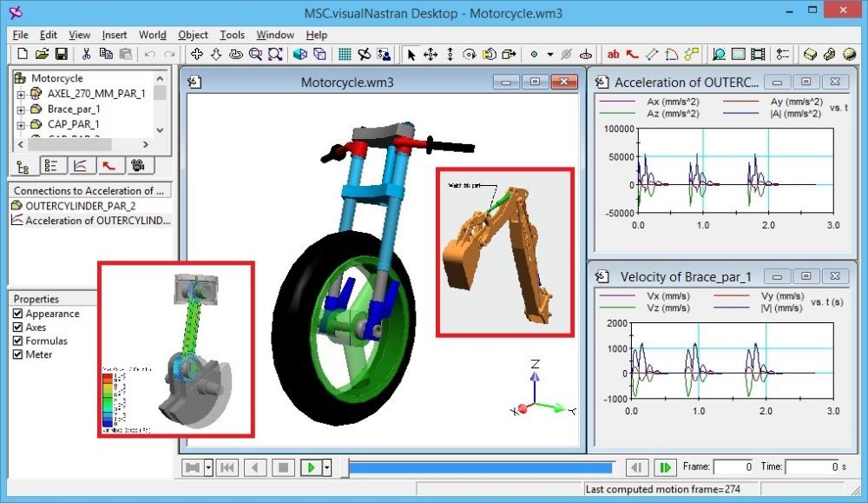The image size is (868, 503).
Task: Open the File menu
Action: (21, 35)
